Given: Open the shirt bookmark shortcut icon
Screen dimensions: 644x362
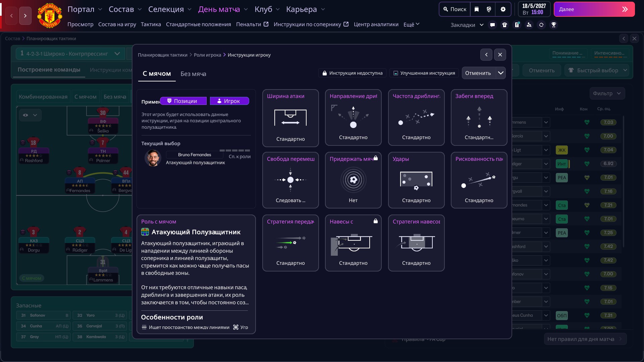Looking at the screenshot, I should pos(504,25).
